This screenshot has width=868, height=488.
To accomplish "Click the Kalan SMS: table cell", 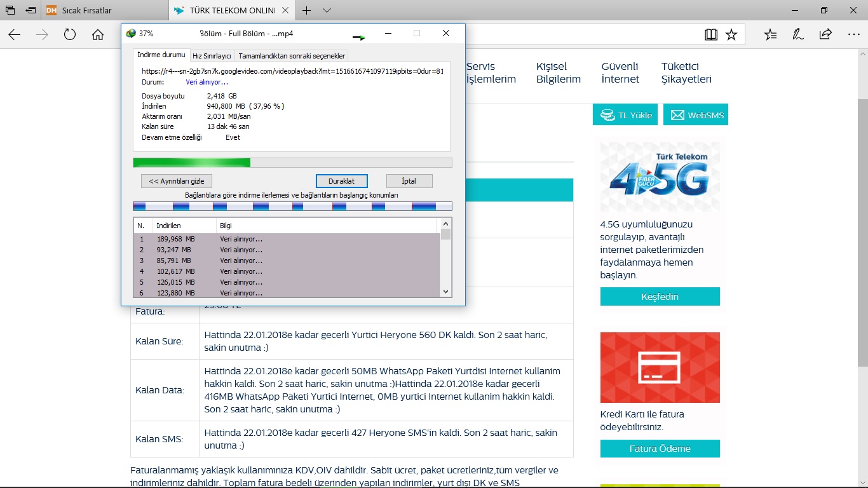I will tap(165, 439).
